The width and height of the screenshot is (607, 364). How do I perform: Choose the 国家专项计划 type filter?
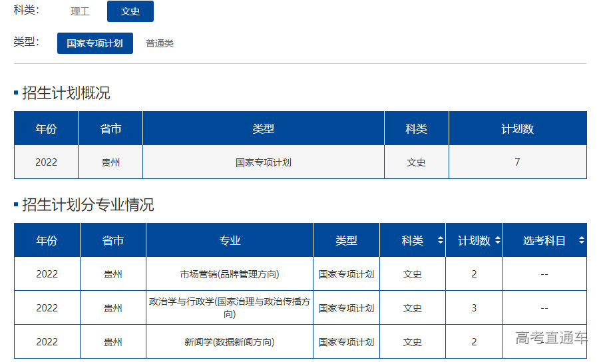(95, 43)
